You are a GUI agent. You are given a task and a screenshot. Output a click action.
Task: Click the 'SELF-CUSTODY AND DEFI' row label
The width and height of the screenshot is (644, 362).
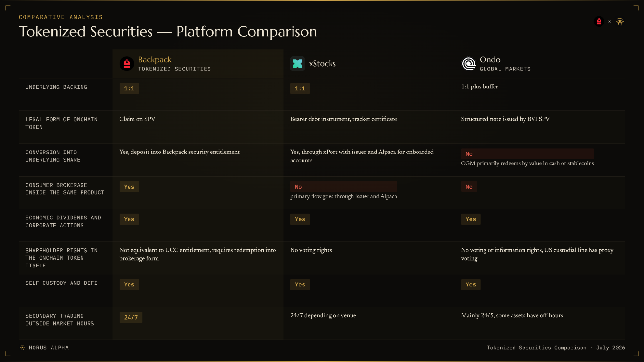pyautogui.click(x=61, y=283)
